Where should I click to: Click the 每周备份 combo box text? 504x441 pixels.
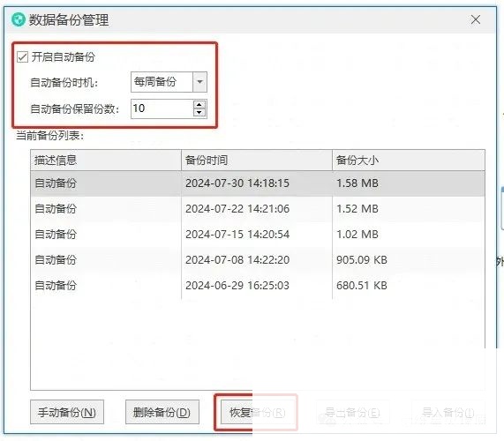(x=155, y=82)
